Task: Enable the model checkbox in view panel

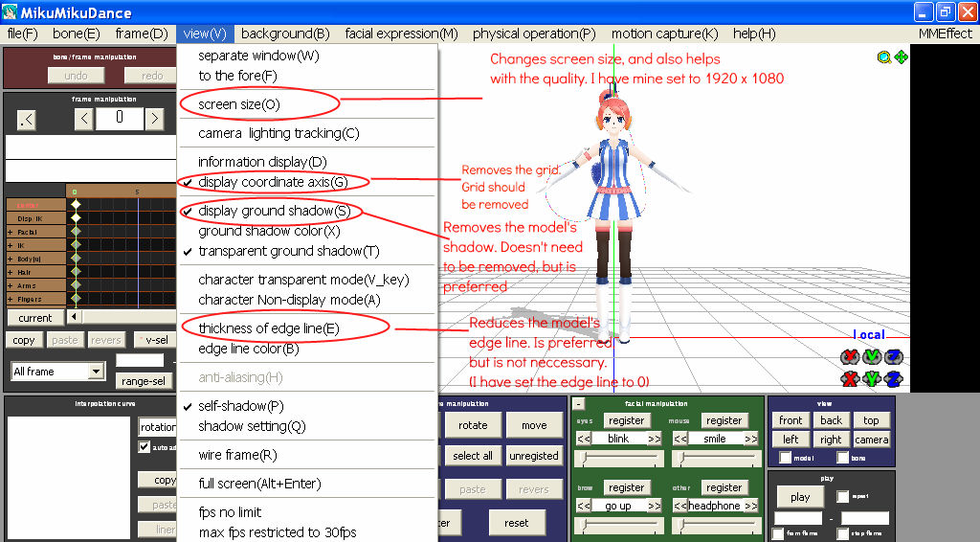Action: [x=785, y=458]
